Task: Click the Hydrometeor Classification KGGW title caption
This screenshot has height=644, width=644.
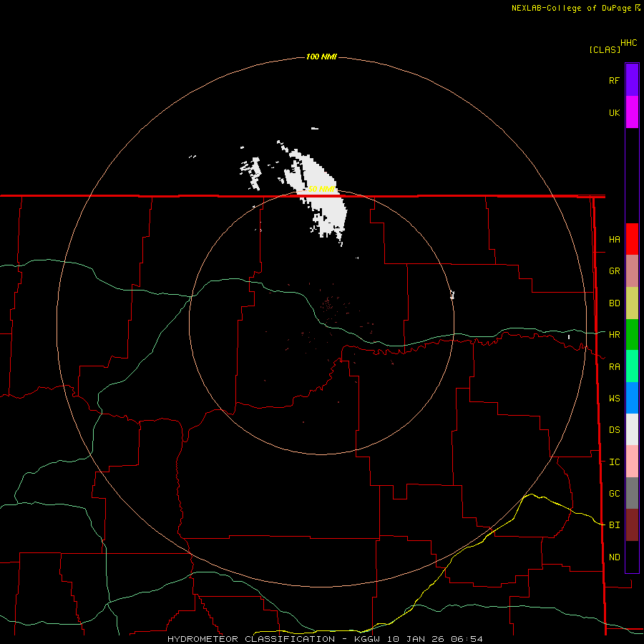Action: [x=325, y=639]
